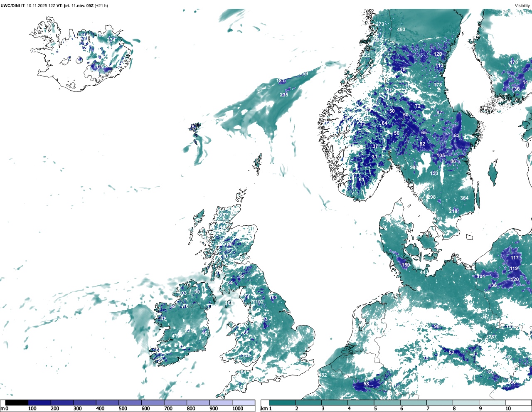The image size is (532, 412).
Task: Select the 159 value in southern Denmark
Action: click(x=406, y=265)
